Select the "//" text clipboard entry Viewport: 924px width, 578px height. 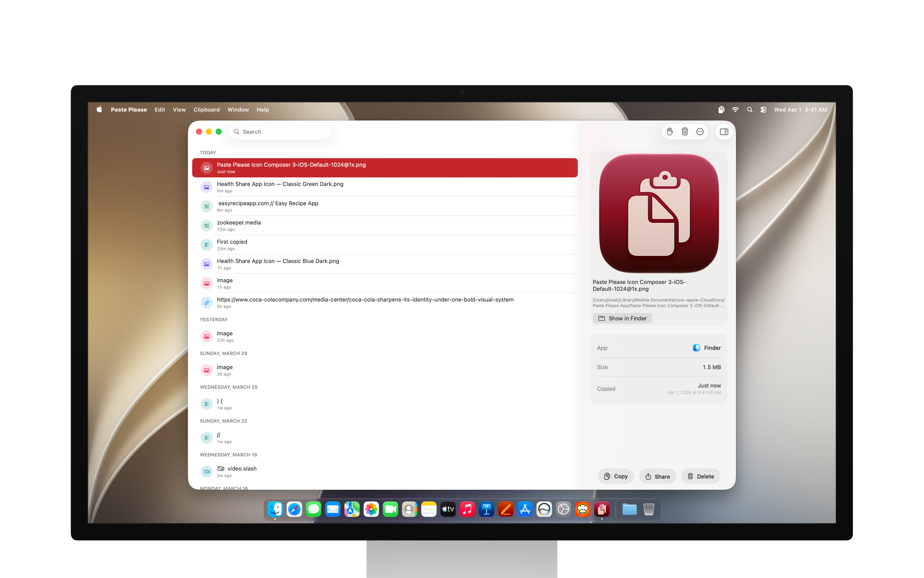click(x=385, y=438)
